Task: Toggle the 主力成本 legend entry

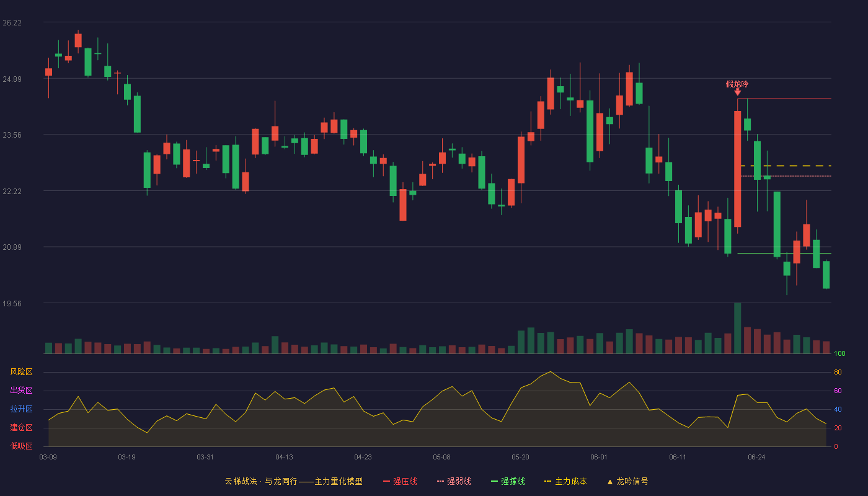Action: pos(565,481)
